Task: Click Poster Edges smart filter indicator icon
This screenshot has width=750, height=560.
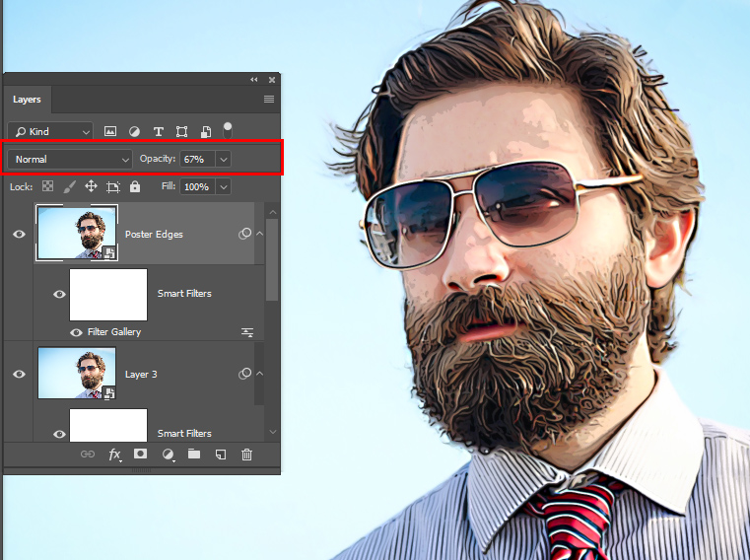Action: (x=244, y=234)
